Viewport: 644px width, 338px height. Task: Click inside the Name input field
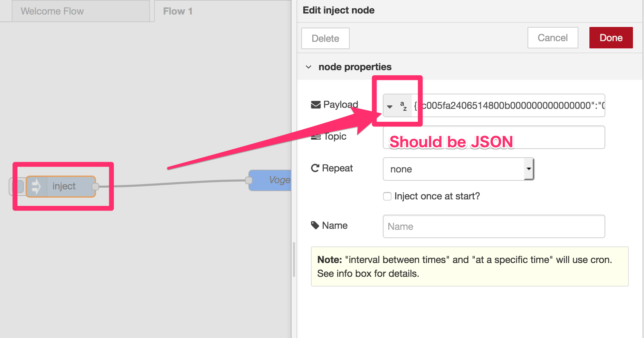[493, 226]
